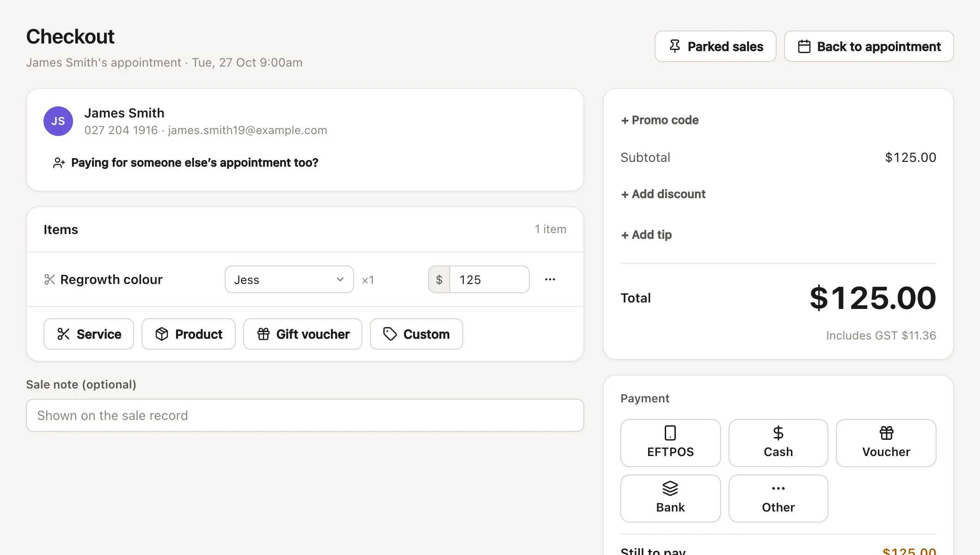Click the 1 item count label
The image size is (980, 555).
[x=551, y=229]
